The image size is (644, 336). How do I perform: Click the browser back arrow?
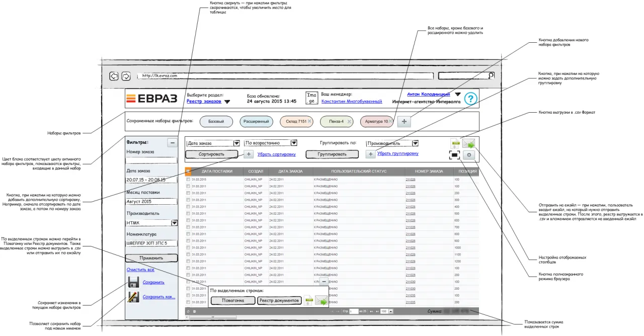tap(114, 76)
